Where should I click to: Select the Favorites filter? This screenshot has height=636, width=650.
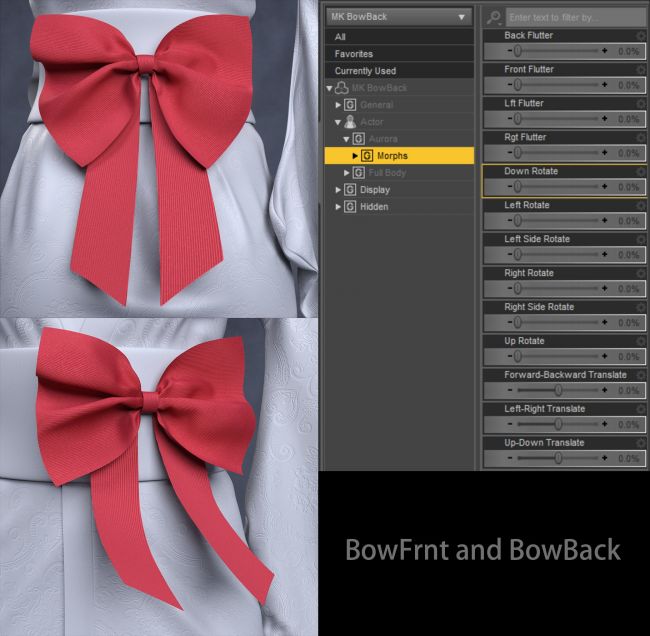click(354, 54)
